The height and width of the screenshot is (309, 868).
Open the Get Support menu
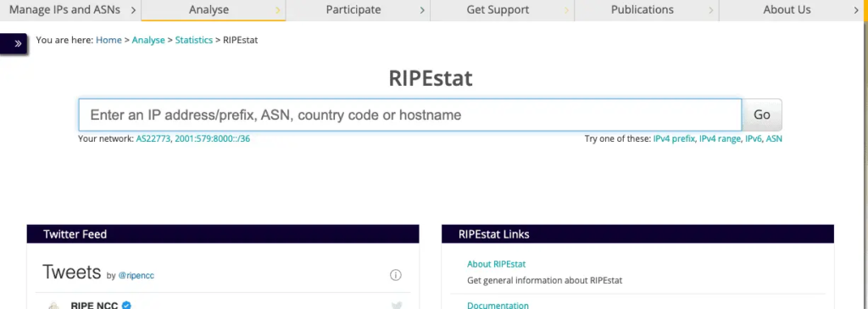coord(498,10)
